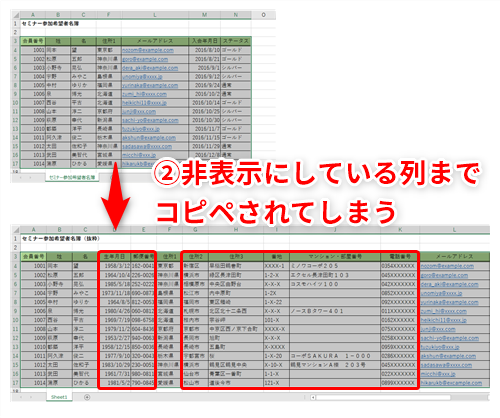Select column E header in Sheet1 workbook
This screenshot has width=500, height=418.
143,229
